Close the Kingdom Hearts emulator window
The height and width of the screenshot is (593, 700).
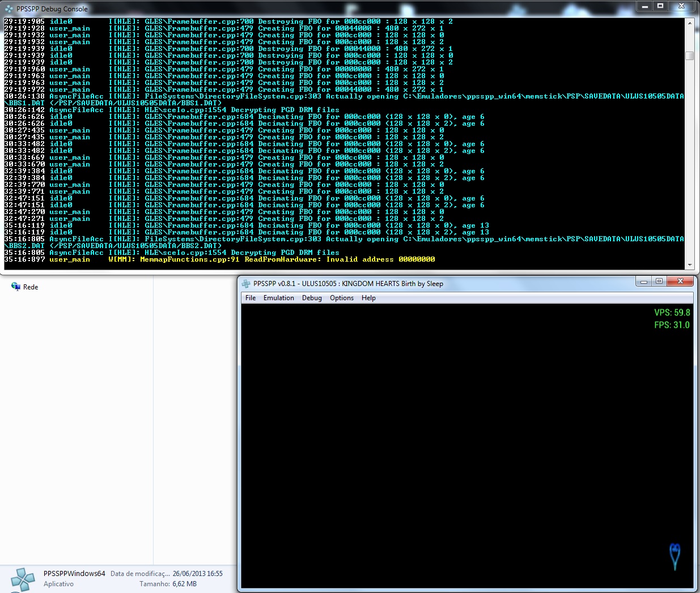(680, 281)
